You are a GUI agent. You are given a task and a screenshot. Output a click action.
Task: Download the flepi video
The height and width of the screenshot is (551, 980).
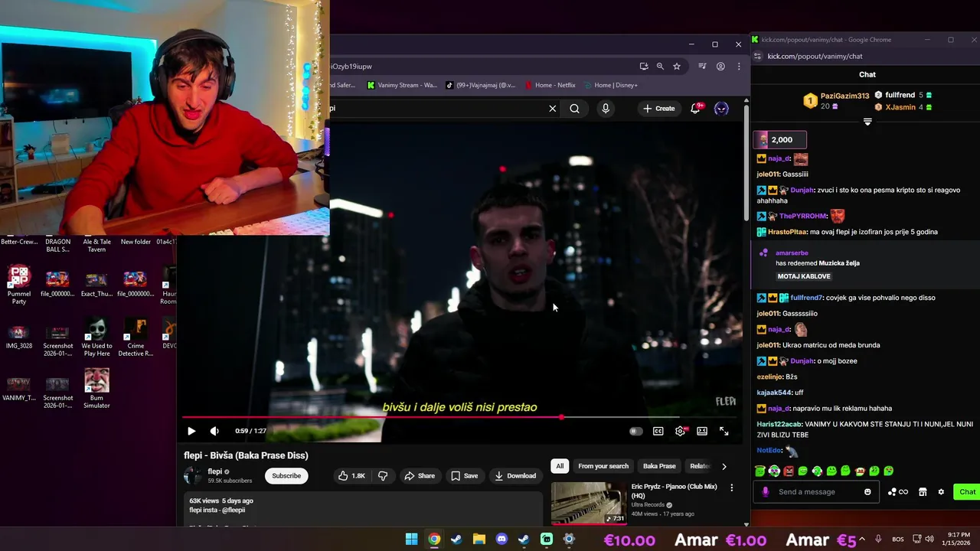click(x=515, y=476)
